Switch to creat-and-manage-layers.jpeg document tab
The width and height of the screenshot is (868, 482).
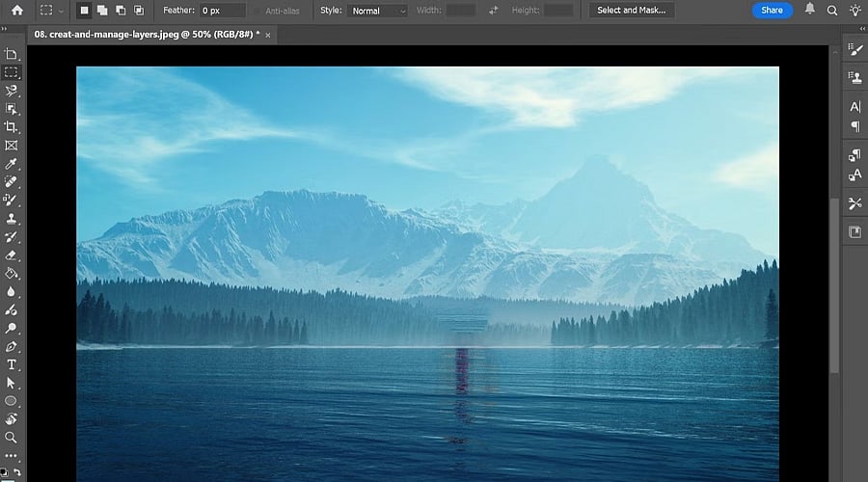coord(147,35)
